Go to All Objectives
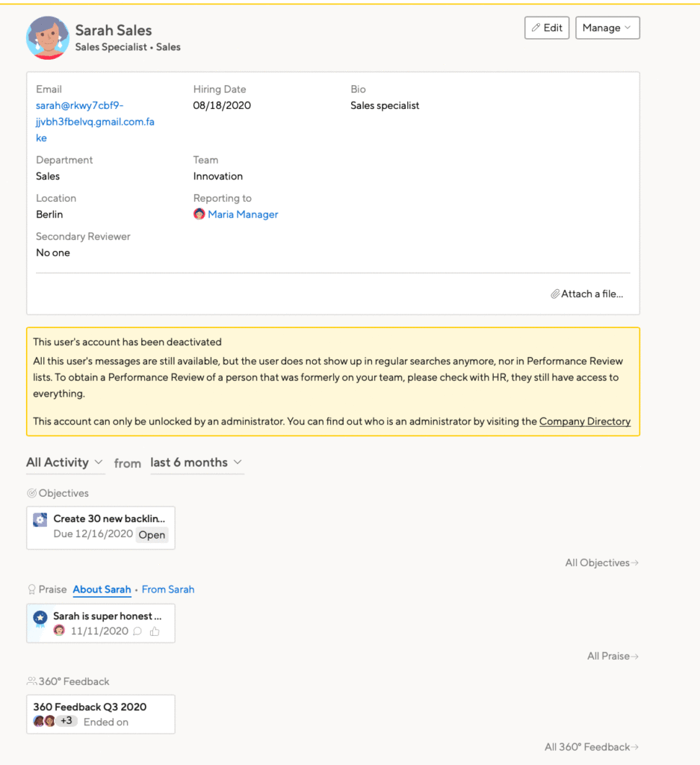Screen dimensions: 700x765 (601, 563)
